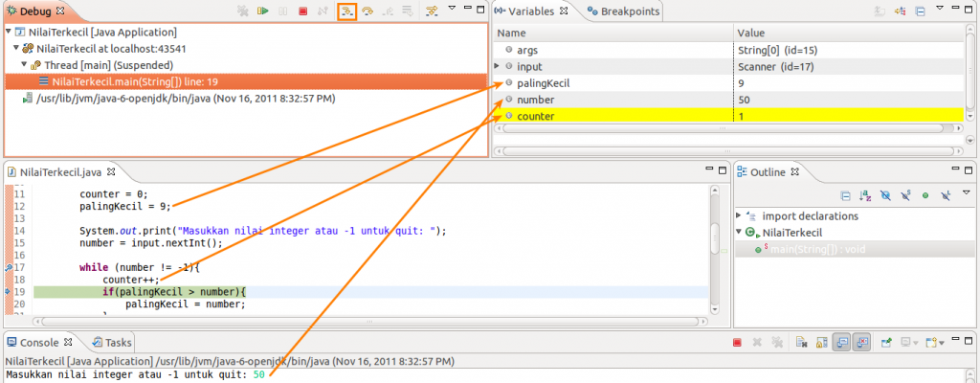The height and width of the screenshot is (383, 980).
Task: Click the Clear Console icon
Action: click(801, 343)
